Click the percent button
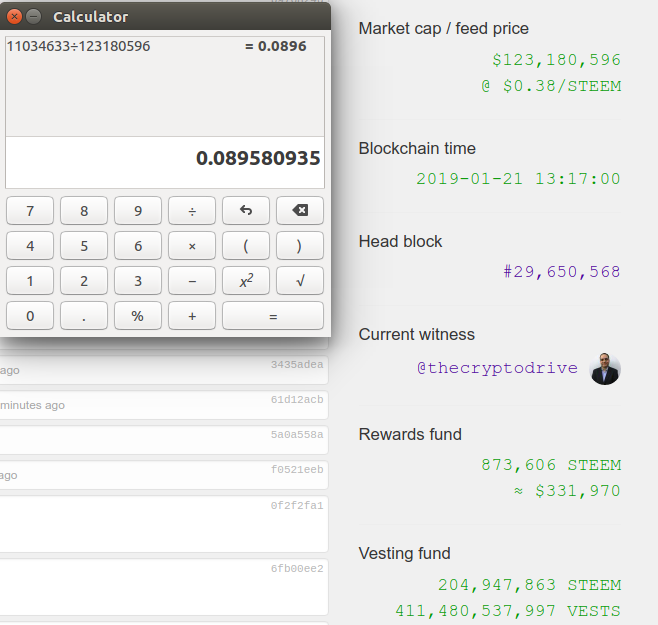The width and height of the screenshot is (658, 625). click(x=138, y=316)
